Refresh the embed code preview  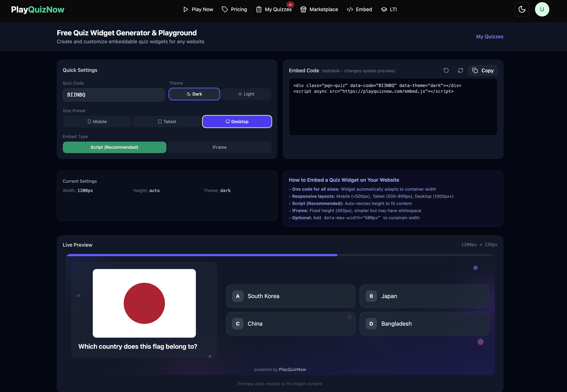point(460,70)
